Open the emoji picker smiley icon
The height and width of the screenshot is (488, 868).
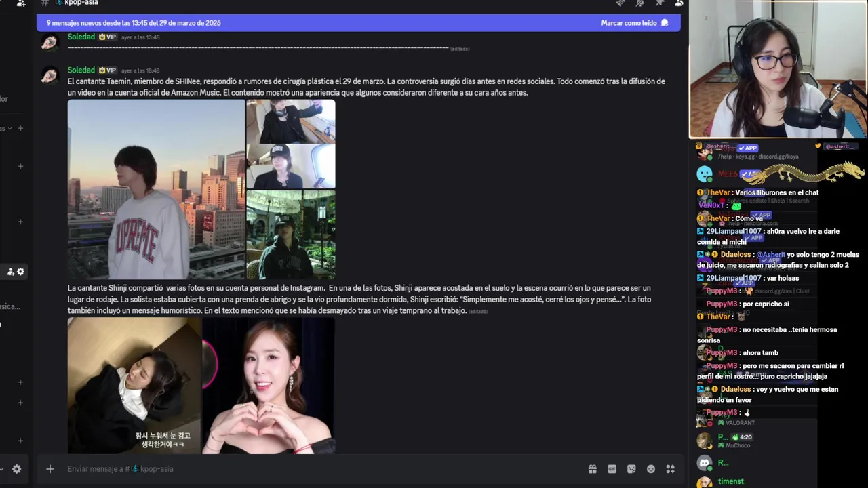[x=651, y=469]
